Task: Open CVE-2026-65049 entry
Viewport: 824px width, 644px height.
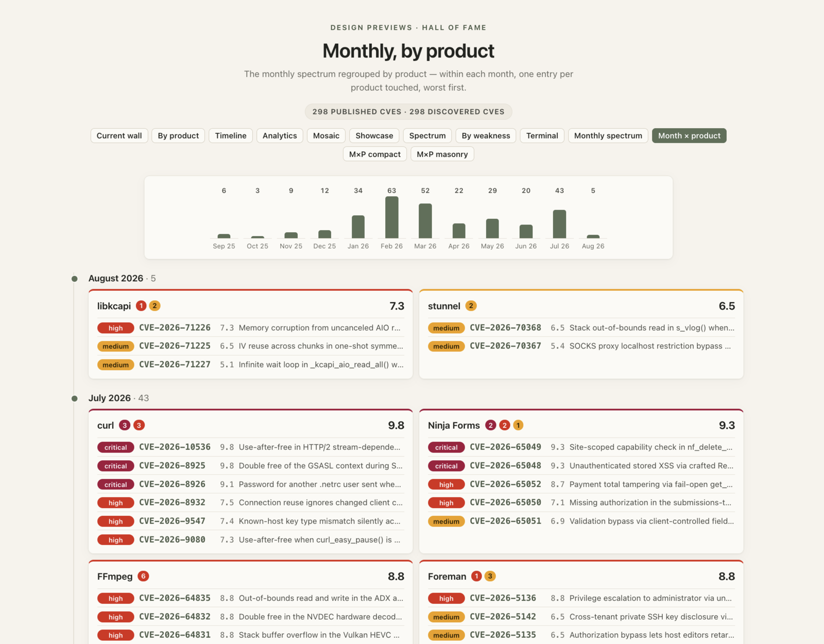Action: (581, 447)
